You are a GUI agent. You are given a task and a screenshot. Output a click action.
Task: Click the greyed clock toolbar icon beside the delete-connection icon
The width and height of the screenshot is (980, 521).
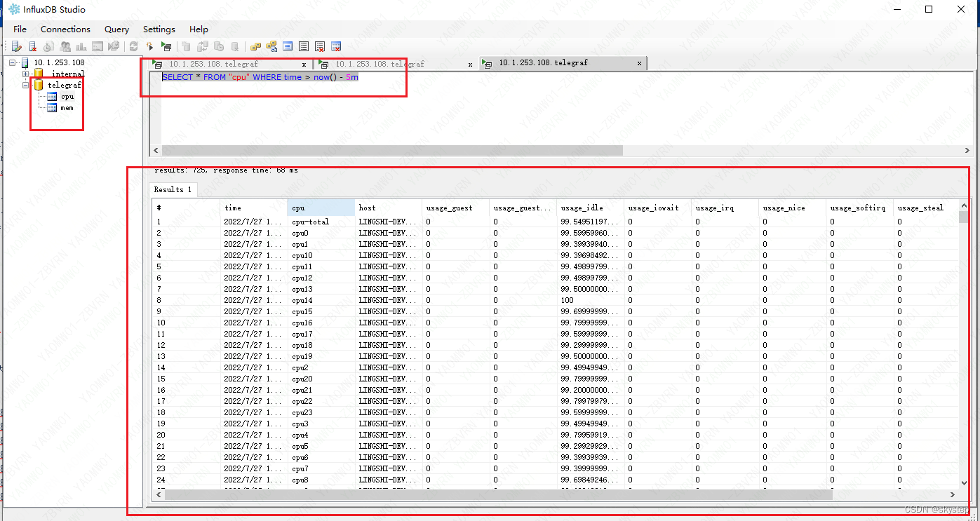point(48,46)
